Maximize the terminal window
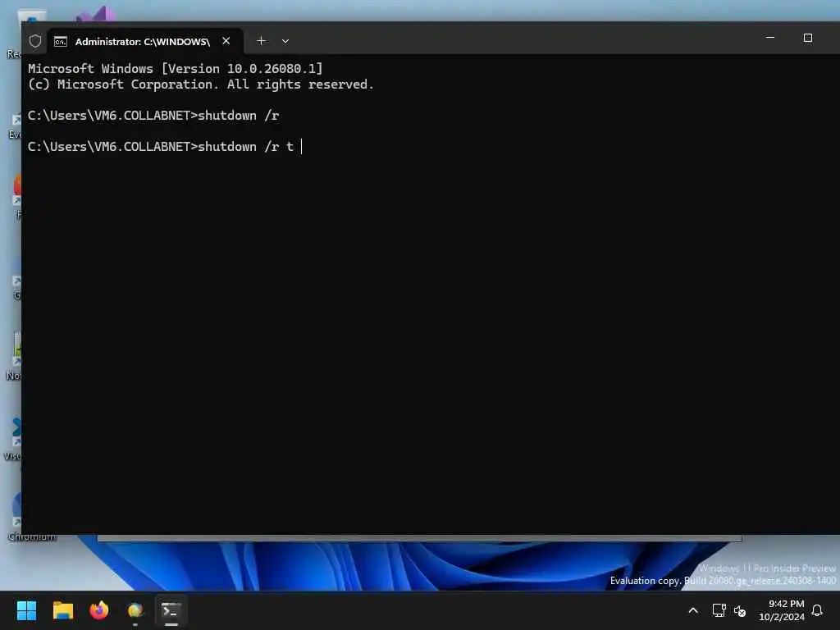 tap(808, 38)
